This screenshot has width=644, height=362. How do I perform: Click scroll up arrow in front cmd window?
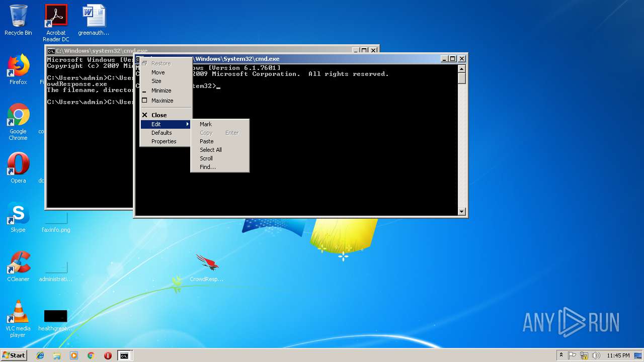tap(462, 68)
